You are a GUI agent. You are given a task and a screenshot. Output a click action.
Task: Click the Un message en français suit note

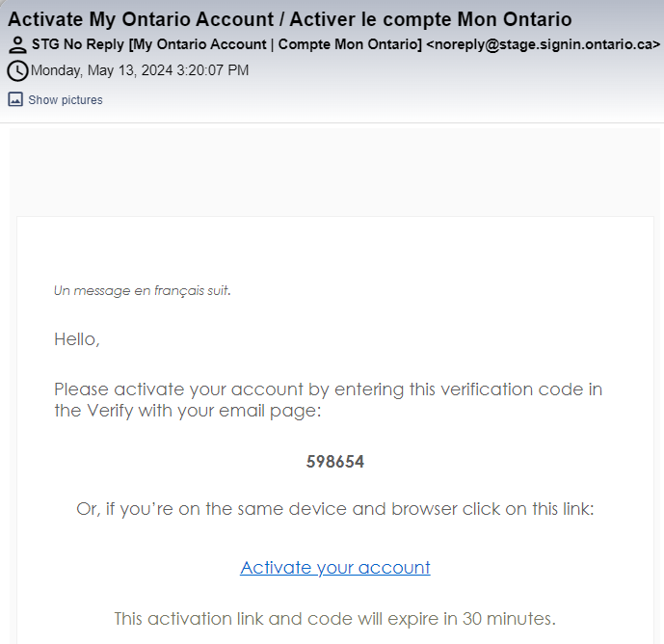click(x=143, y=290)
